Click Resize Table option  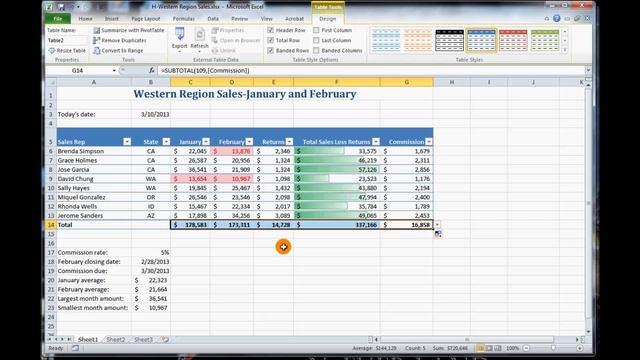coord(67,51)
